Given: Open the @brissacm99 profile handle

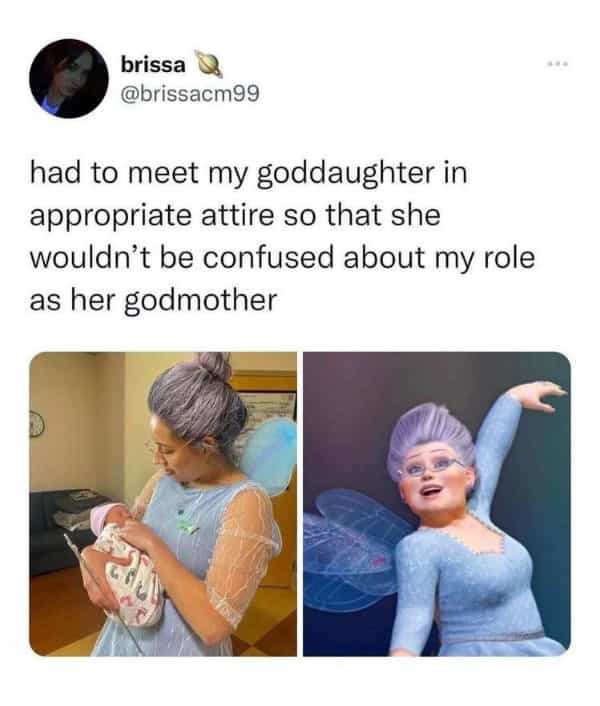Looking at the screenshot, I should coord(189,94).
